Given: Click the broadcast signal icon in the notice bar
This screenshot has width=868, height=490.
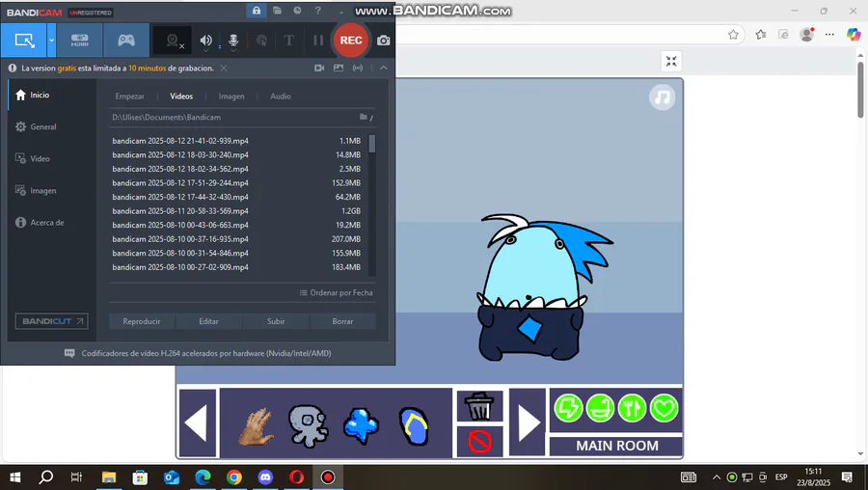Looking at the screenshot, I should [358, 68].
